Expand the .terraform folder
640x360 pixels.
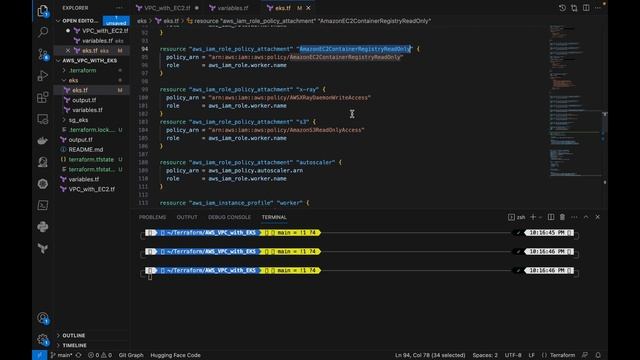coord(64,70)
